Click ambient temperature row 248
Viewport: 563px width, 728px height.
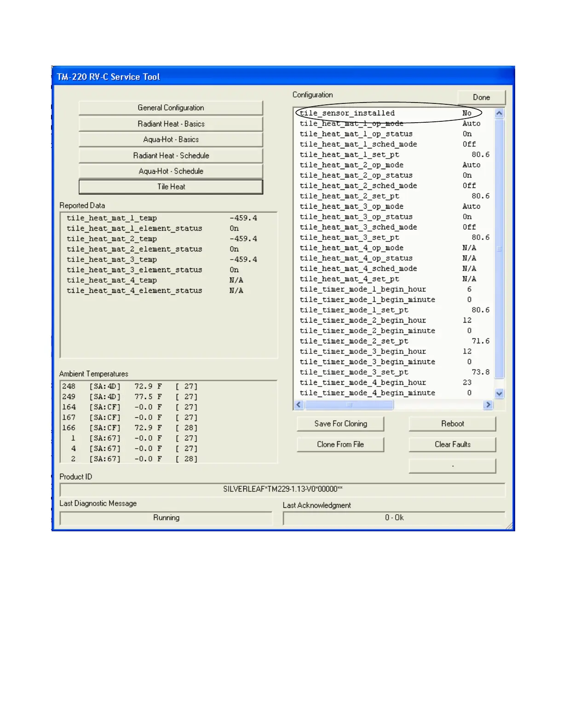click(169, 387)
